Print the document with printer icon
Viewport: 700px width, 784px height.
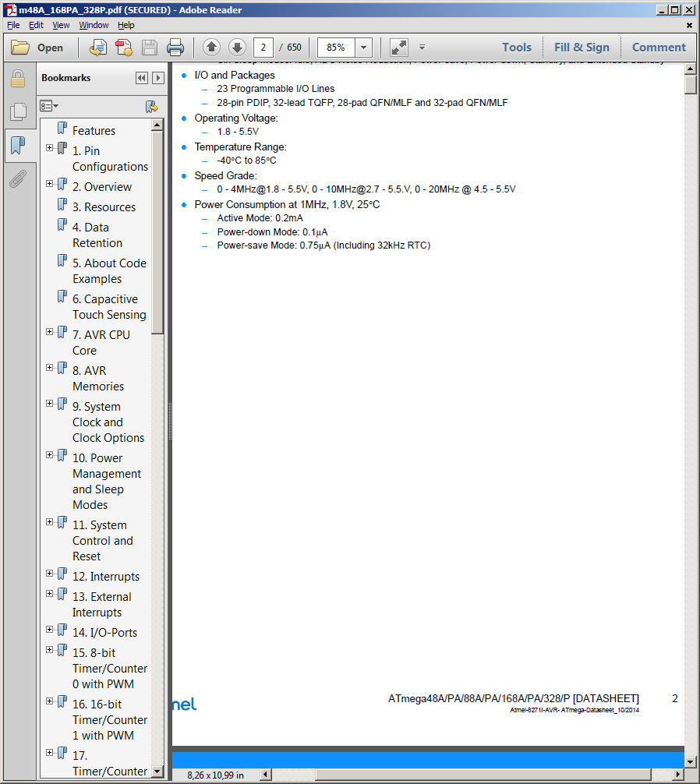click(x=175, y=48)
